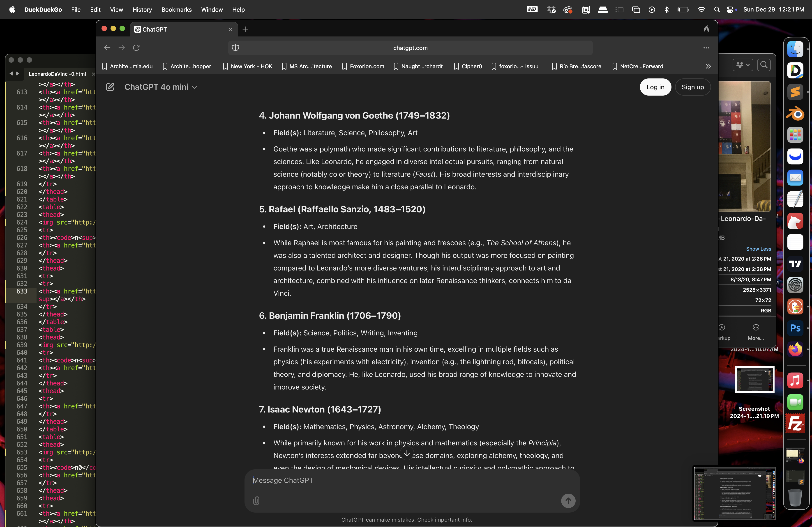Open the File menu

tap(76, 9)
